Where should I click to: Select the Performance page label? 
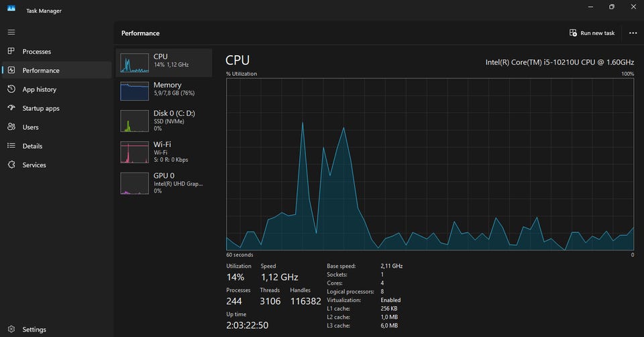[x=41, y=70]
